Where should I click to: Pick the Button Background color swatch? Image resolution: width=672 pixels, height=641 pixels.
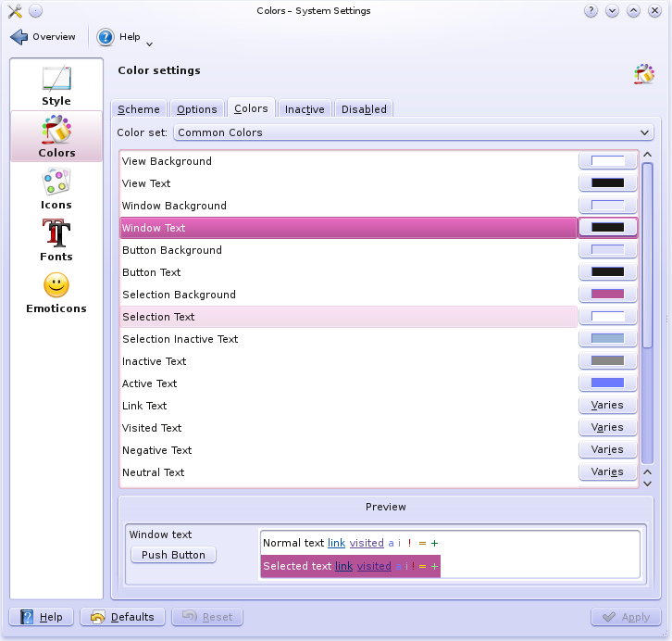608,250
